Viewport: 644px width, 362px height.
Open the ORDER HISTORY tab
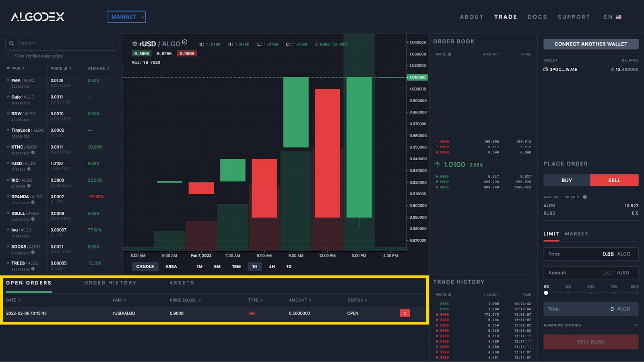click(x=110, y=283)
